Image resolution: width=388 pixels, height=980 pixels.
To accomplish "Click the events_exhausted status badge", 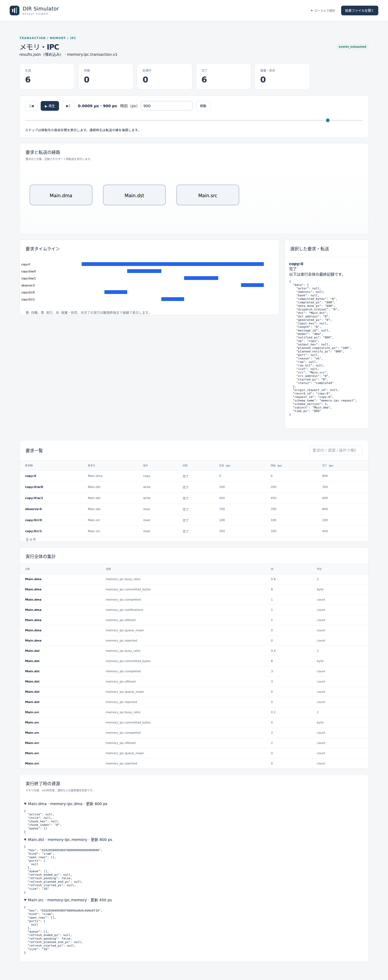I will (x=352, y=47).
